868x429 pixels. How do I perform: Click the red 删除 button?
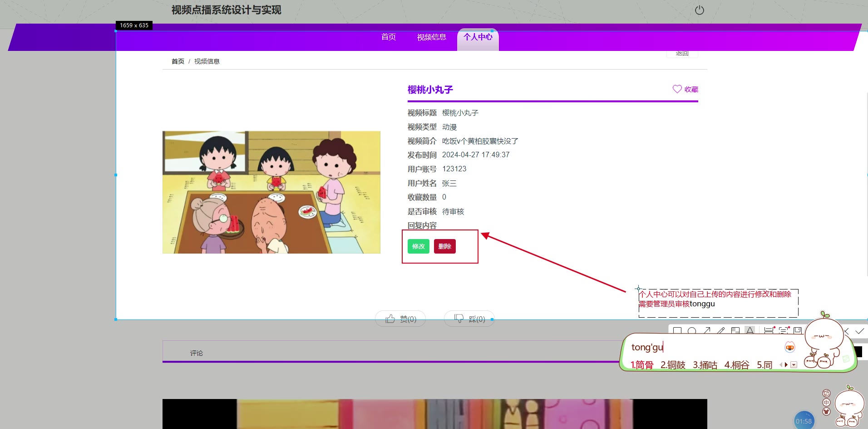pyautogui.click(x=444, y=246)
